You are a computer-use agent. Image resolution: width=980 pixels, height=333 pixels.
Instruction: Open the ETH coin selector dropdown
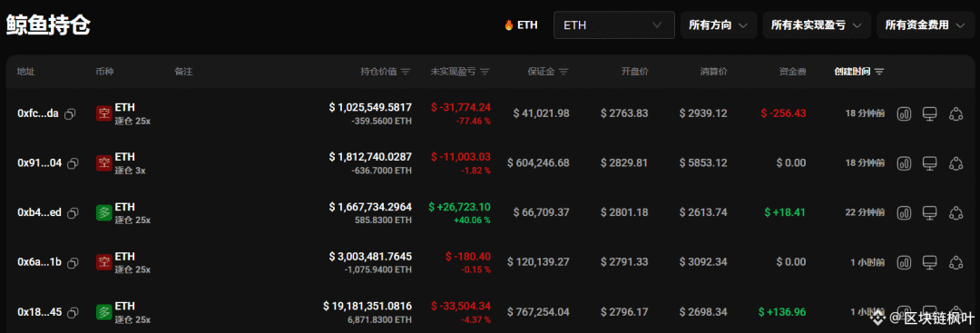(613, 25)
